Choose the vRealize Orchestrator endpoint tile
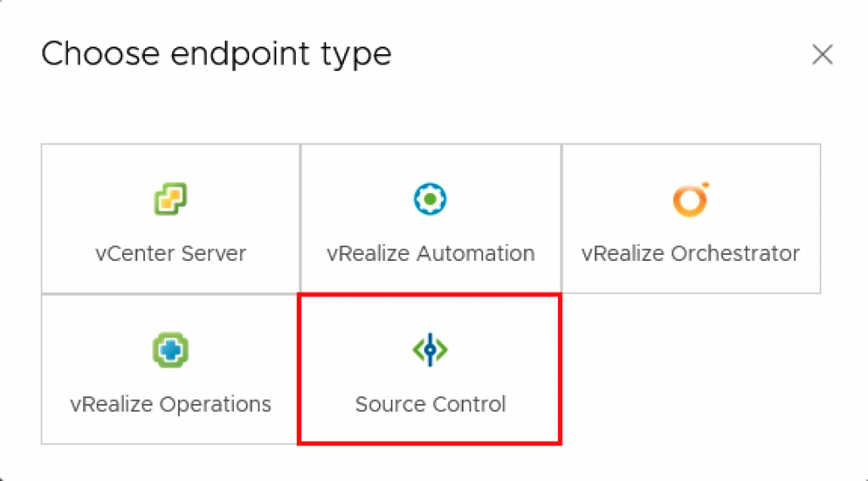Viewport: 868px width, 481px height. [x=691, y=219]
